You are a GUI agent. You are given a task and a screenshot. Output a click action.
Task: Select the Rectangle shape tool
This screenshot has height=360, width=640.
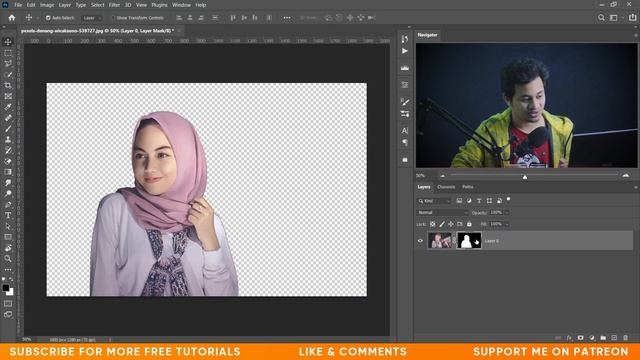point(8,237)
